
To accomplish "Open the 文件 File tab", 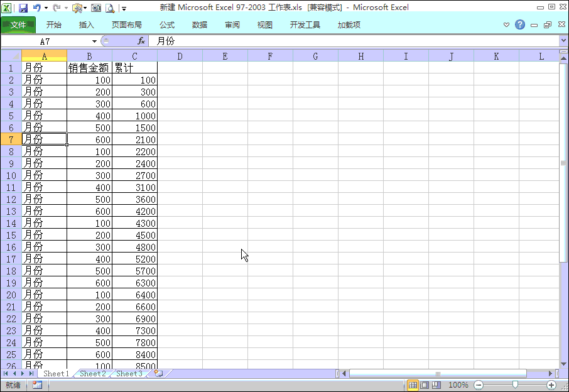I will (x=18, y=24).
